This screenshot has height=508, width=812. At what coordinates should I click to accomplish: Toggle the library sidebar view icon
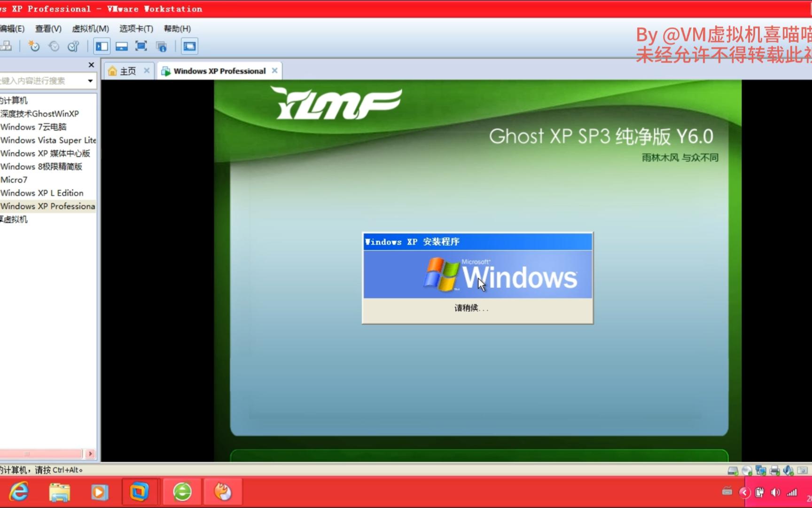[102, 46]
